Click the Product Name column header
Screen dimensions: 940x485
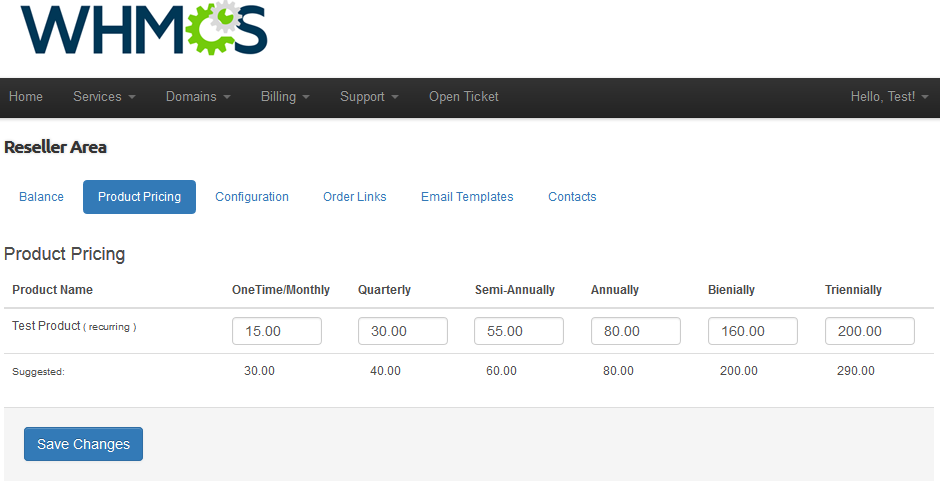click(x=53, y=290)
